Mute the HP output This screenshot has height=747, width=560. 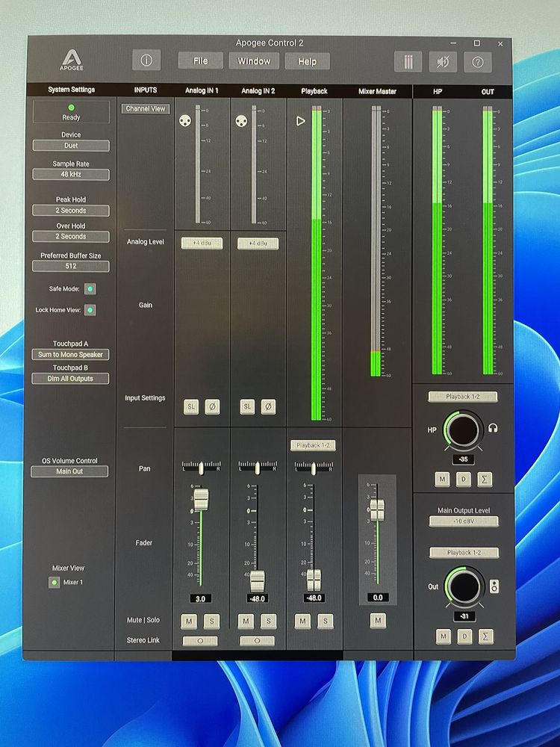442,480
